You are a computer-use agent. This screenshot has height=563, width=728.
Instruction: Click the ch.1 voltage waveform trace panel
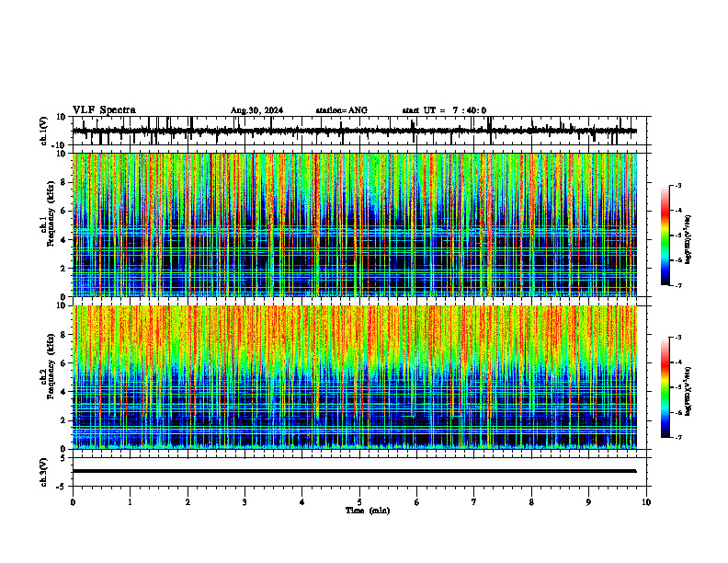(x=361, y=131)
